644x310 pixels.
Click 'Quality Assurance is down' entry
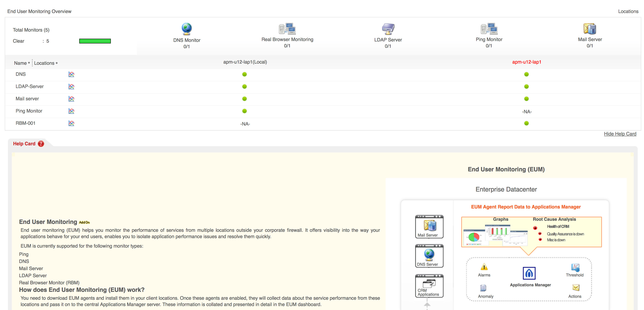pyautogui.click(x=566, y=234)
